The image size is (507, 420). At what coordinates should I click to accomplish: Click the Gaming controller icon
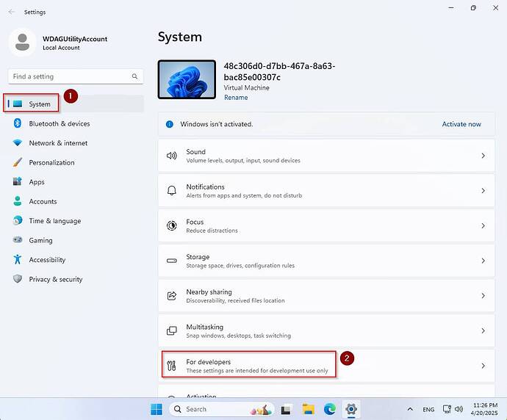[18, 239]
